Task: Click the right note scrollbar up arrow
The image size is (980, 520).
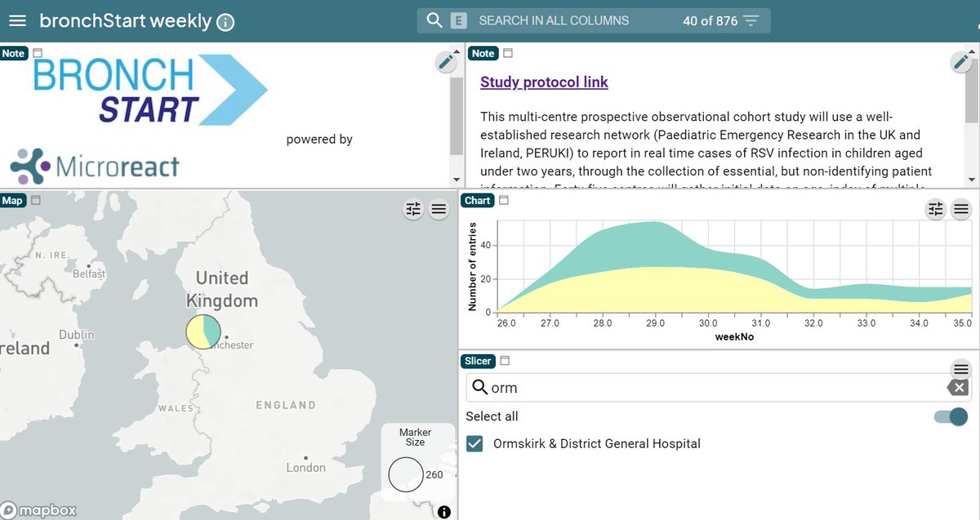Action: (972, 51)
